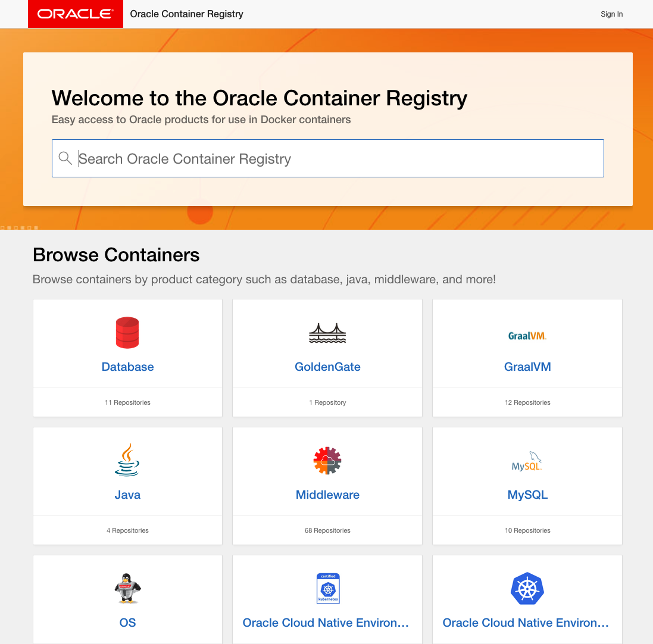Click the '1 Repository' text under GoldenGate

coord(327,402)
